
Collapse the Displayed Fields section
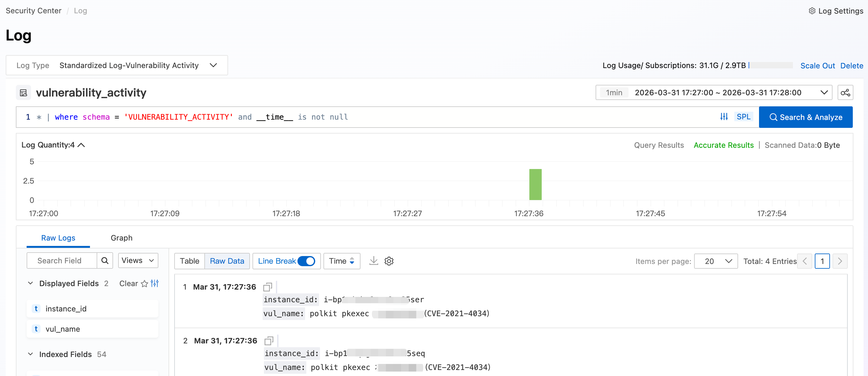30,284
